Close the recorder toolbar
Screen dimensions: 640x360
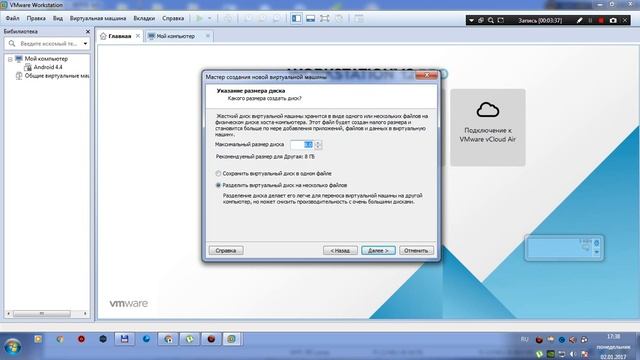625,20
